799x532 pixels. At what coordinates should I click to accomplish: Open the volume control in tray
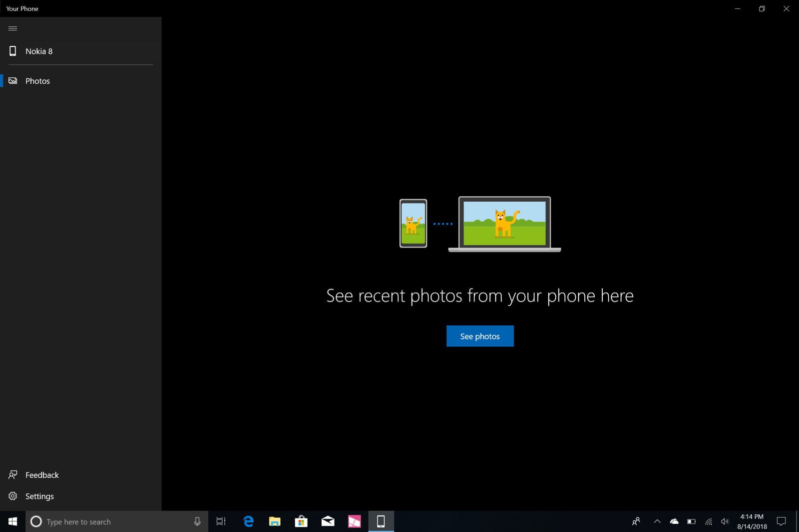coord(725,522)
